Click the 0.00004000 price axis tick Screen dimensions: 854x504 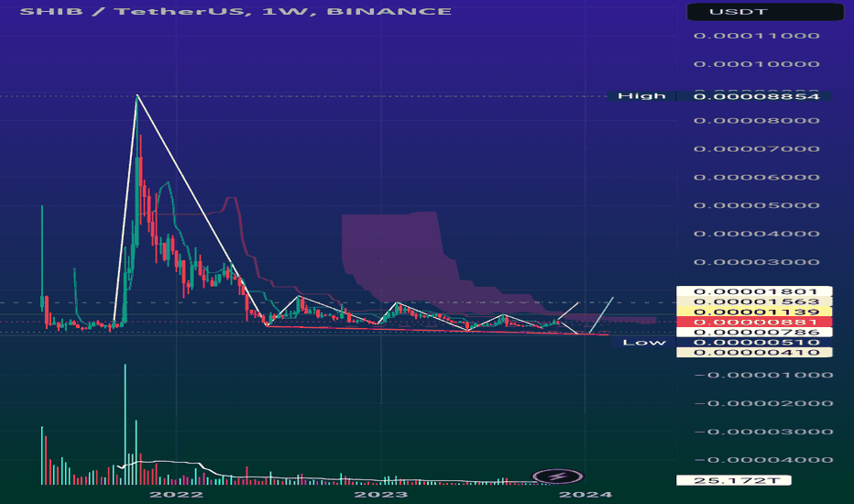click(757, 235)
